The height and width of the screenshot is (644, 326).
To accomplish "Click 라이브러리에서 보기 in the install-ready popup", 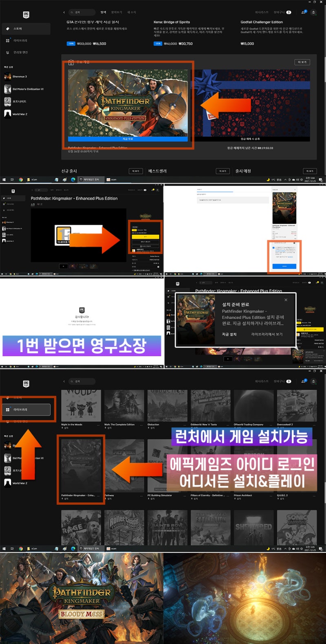I will tap(267, 334).
